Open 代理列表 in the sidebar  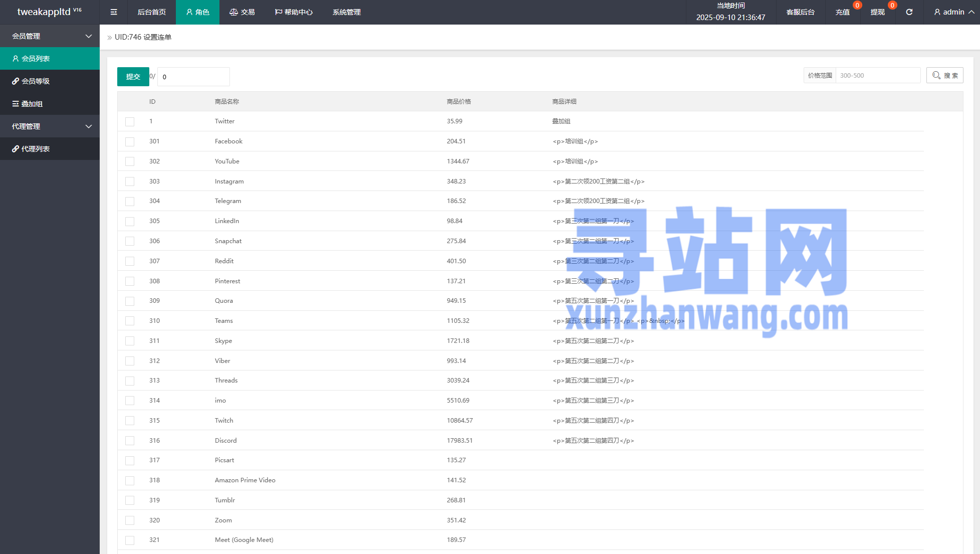(36, 149)
